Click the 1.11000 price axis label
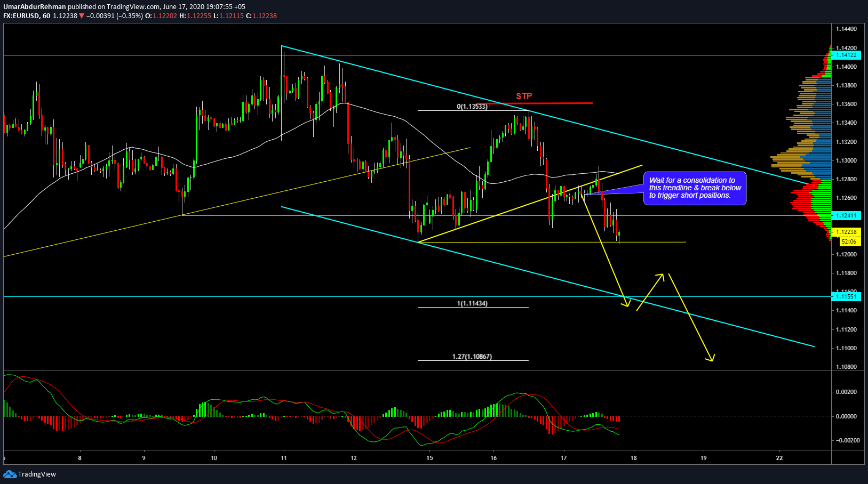 (x=846, y=348)
